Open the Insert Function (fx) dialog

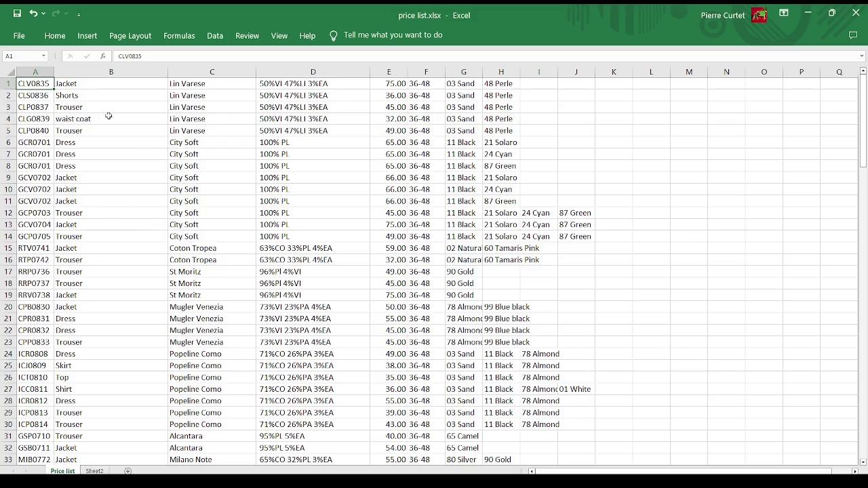click(x=102, y=56)
